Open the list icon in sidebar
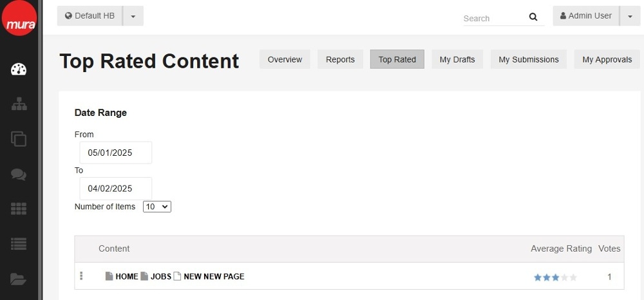The height and width of the screenshot is (300, 644). [x=19, y=244]
